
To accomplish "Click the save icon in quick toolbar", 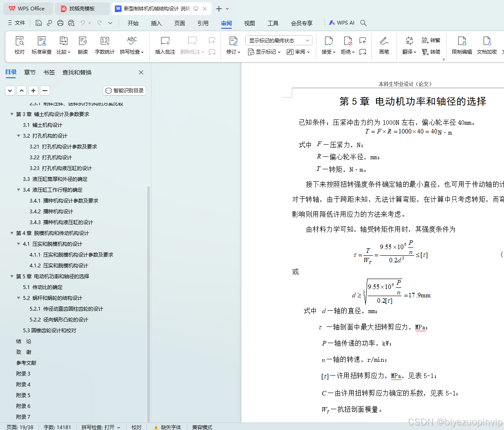I will (39, 23).
